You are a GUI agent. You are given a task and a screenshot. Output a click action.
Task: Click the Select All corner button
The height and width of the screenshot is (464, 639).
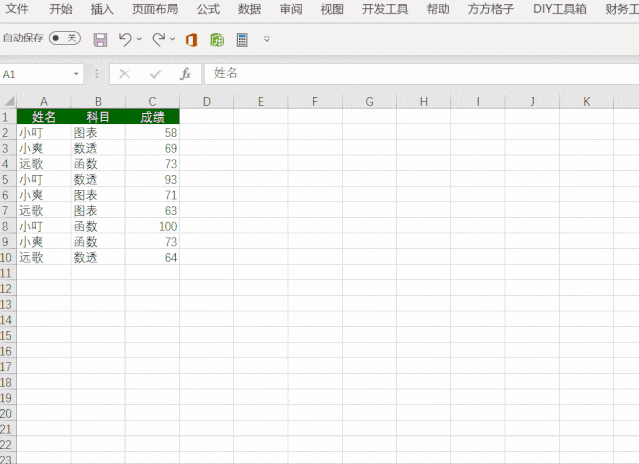[x=8, y=101]
